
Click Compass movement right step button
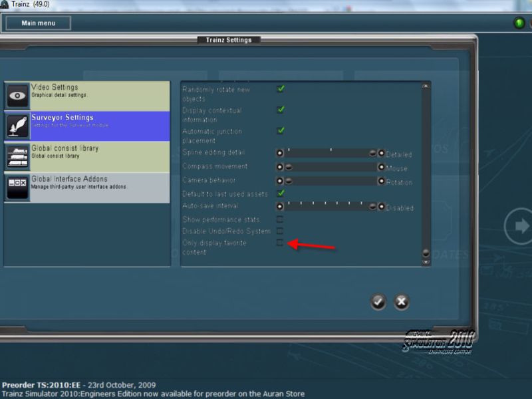(x=381, y=168)
